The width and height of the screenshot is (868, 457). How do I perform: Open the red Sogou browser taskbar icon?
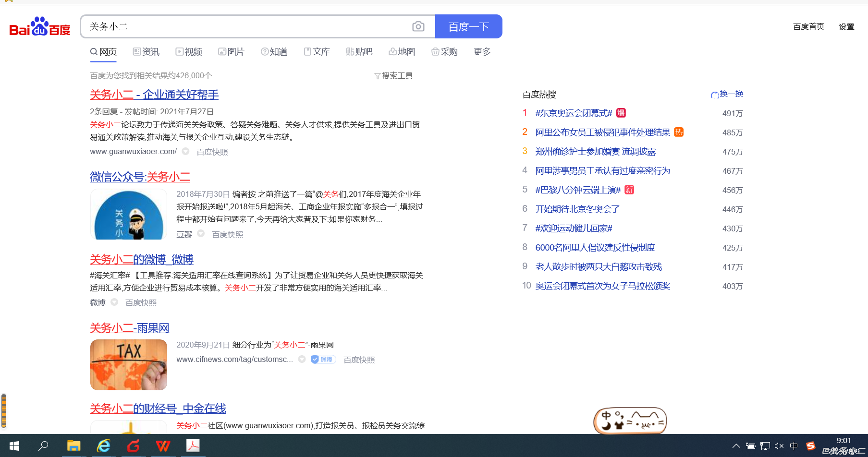pyautogui.click(x=133, y=446)
